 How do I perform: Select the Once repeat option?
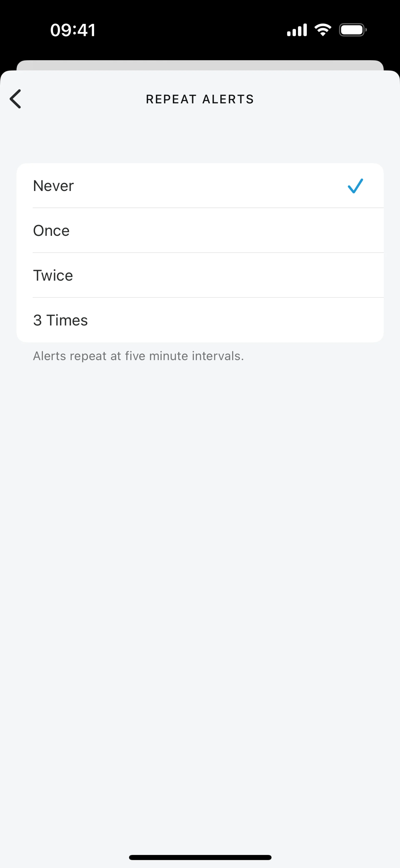click(200, 230)
